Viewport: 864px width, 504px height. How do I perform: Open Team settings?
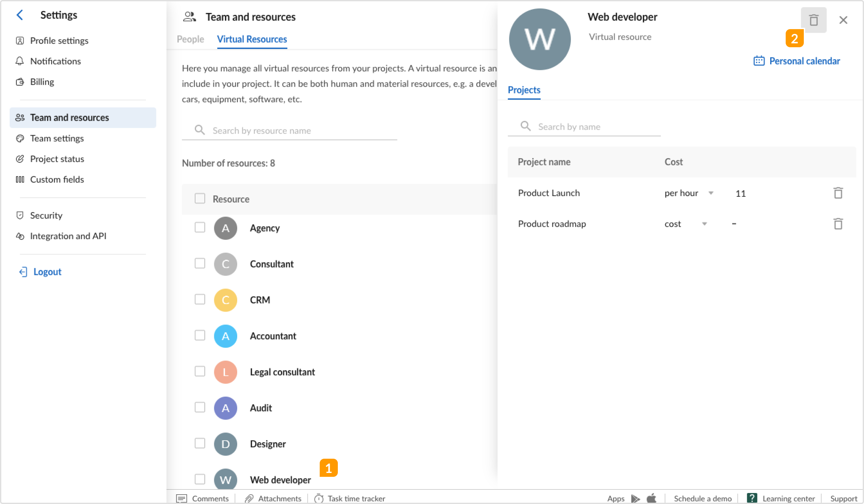[x=50, y=138]
